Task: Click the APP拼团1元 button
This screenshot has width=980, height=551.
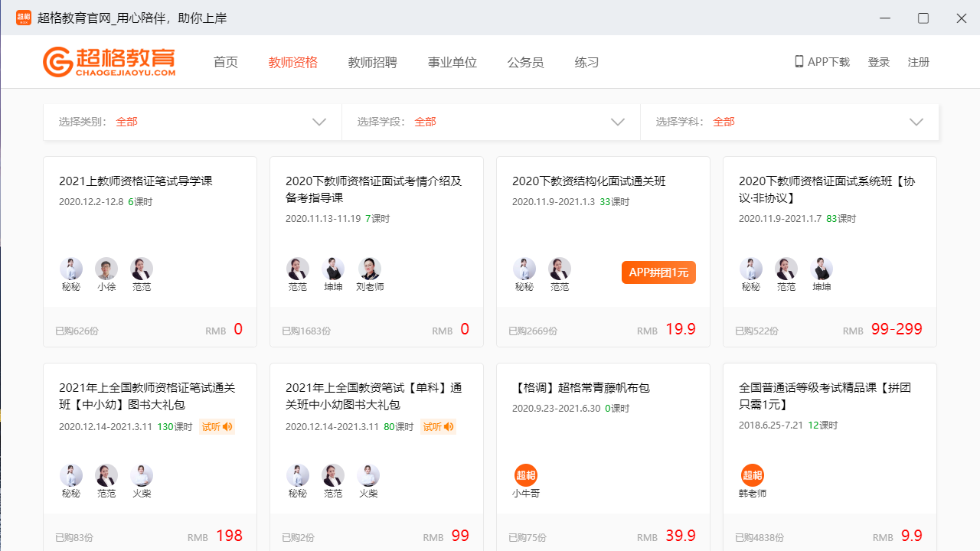Action: [x=658, y=272]
